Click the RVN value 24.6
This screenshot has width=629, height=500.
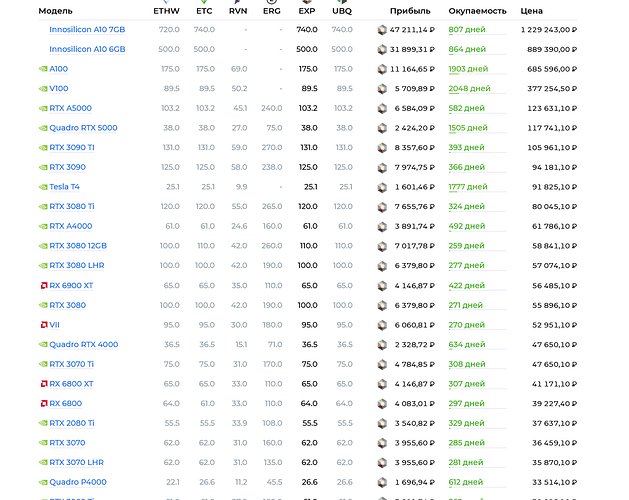(239, 226)
